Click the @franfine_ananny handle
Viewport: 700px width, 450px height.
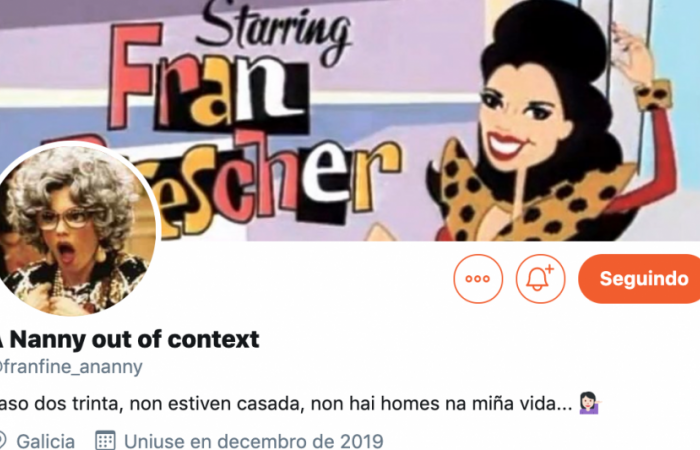(x=71, y=367)
